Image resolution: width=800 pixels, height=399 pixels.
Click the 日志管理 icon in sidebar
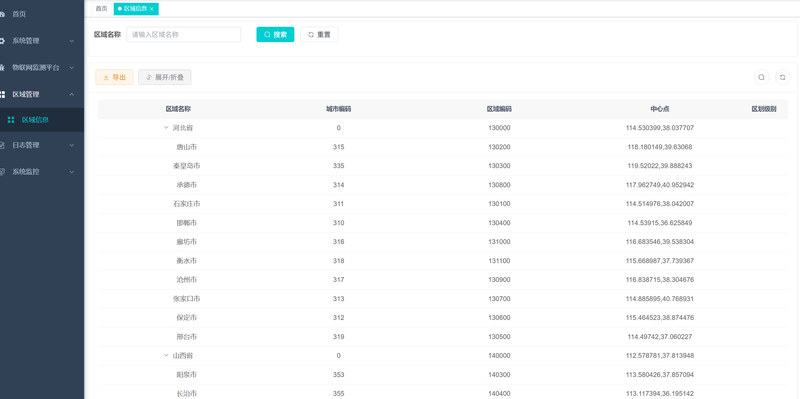(x=2, y=145)
